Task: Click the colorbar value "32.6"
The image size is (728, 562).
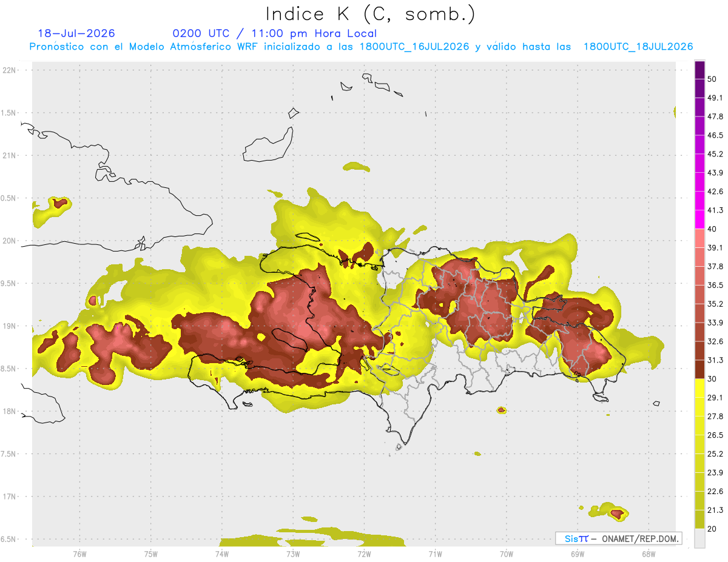Action: pos(715,341)
